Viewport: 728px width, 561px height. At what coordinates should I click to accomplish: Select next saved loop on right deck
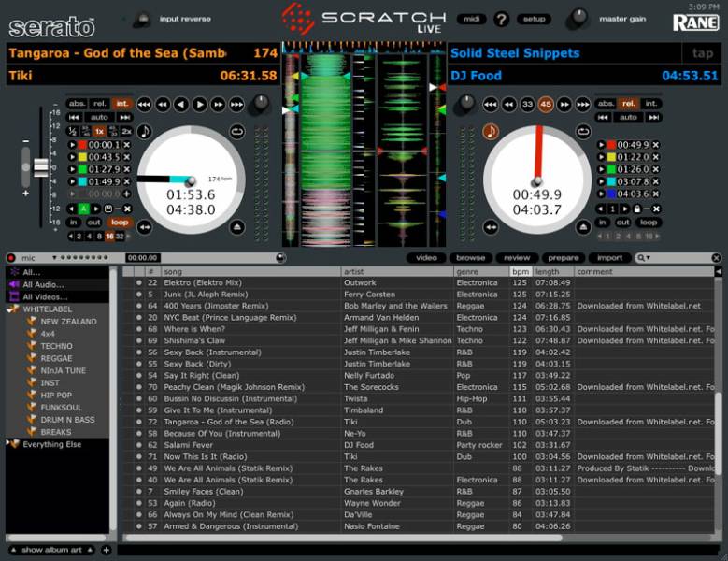[x=625, y=209]
